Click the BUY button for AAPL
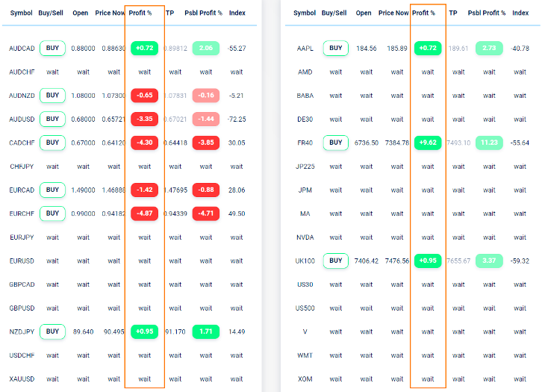This screenshot has height=392, width=542. coord(336,49)
